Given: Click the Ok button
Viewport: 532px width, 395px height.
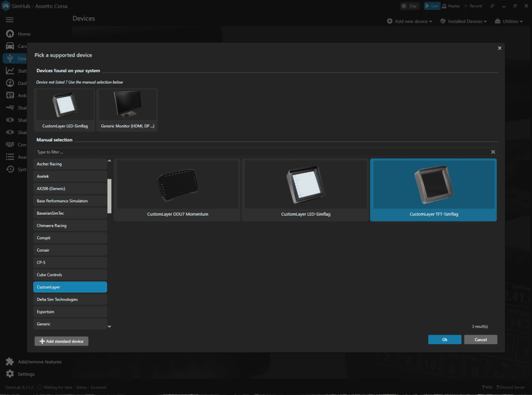Looking at the screenshot, I should pos(444,339).
